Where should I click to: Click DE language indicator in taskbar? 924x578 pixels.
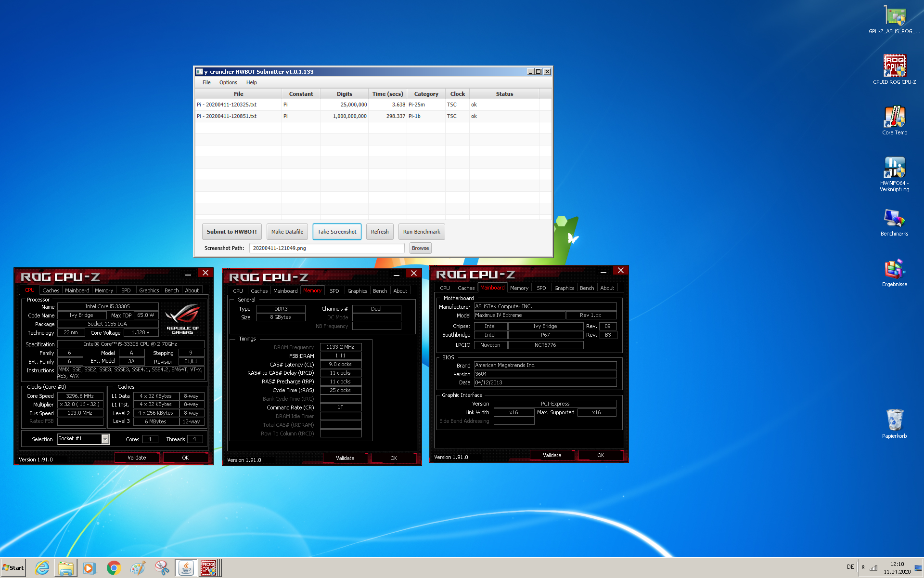click(x=850, y=567)
